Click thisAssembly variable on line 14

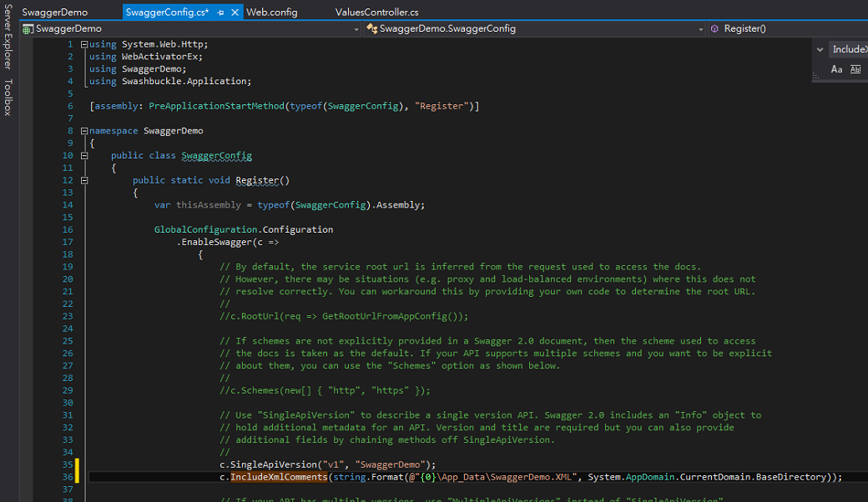tap(209, 205)
